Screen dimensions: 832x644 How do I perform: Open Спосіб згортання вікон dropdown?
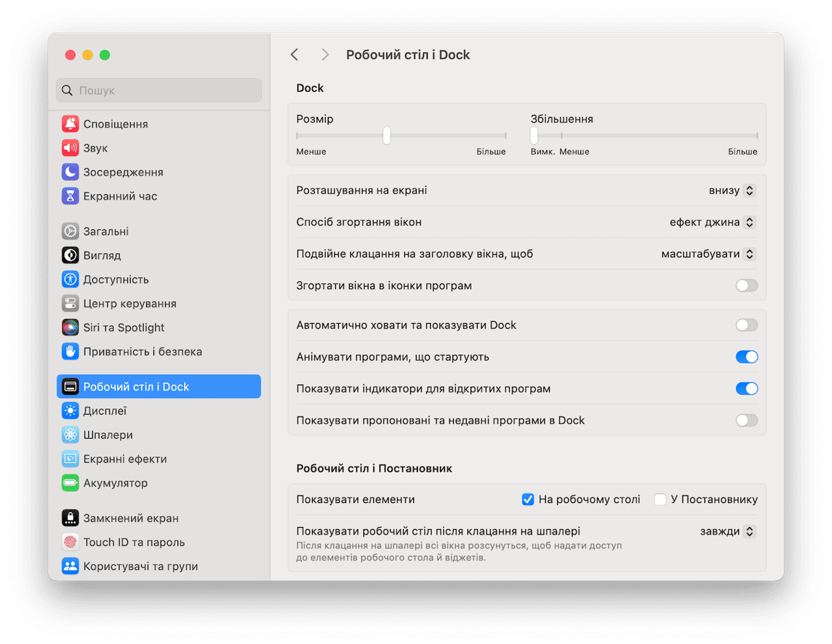pos(712,222)
